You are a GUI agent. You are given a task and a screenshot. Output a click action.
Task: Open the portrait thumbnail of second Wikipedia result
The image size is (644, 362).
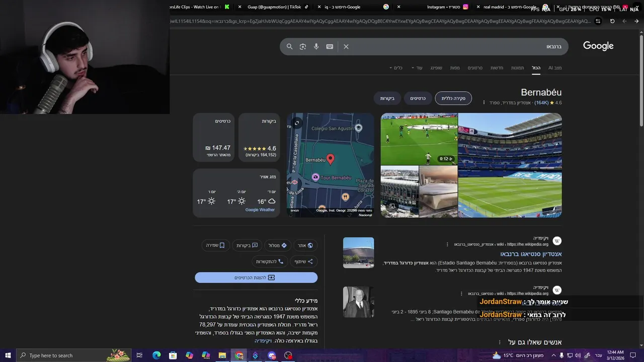tap(359, 302)
